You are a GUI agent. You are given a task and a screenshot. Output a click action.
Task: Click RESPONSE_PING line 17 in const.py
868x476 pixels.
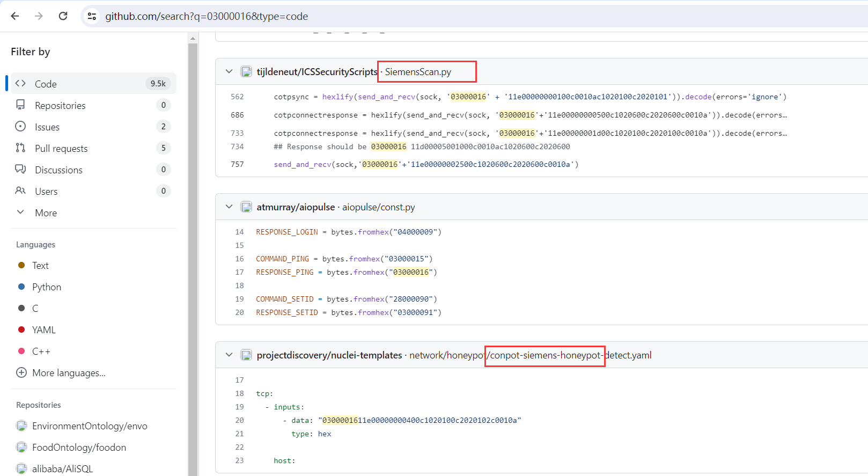coord(347,272)
